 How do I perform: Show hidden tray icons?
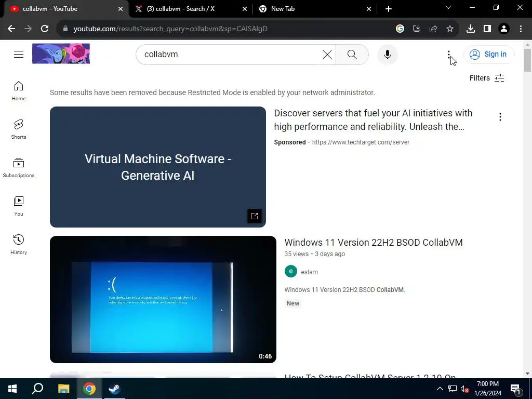440,389
